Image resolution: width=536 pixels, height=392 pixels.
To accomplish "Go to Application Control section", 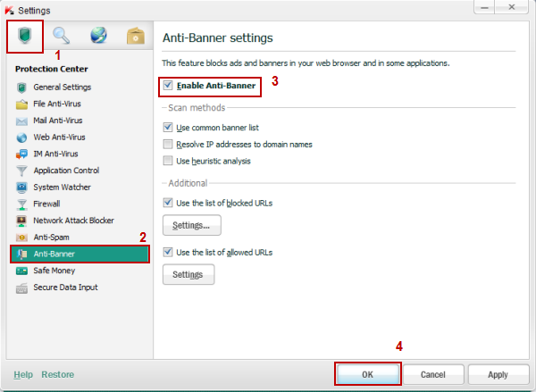I will [x=66, y=171].
